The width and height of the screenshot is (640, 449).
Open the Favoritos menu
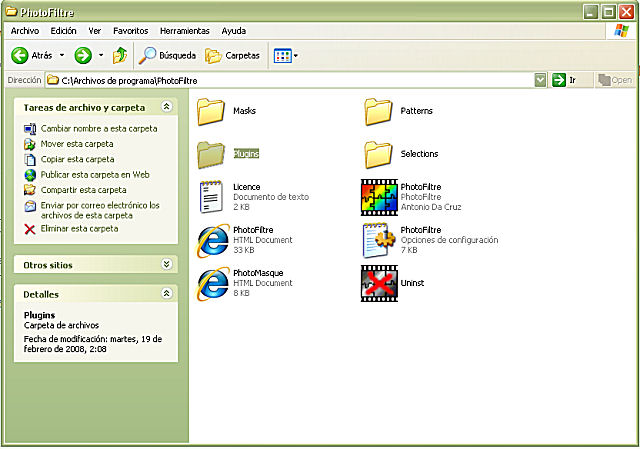pyautogui.click(x=131, y=31)
